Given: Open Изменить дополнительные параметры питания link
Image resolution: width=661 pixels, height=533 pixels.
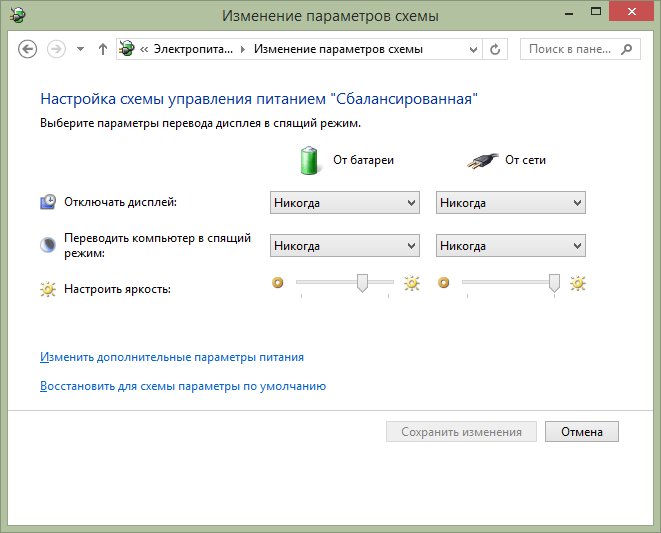Looking at the screenshot, I should [x=171, y=357].
